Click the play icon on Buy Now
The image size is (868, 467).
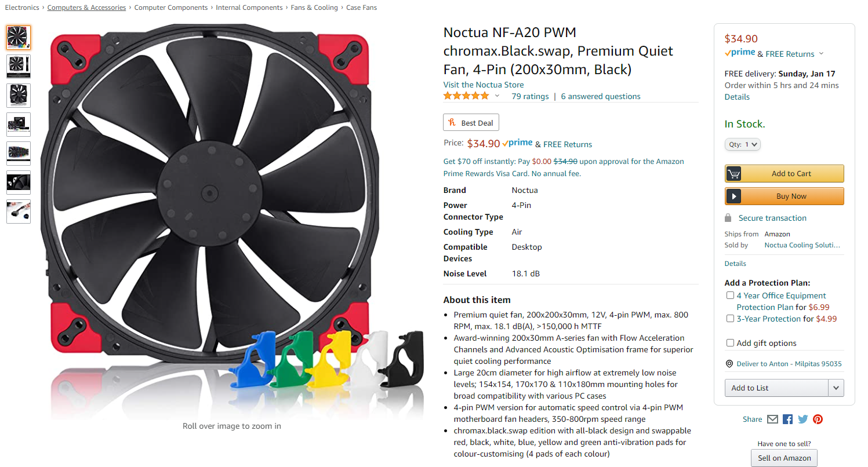click(x=734, y=196)
